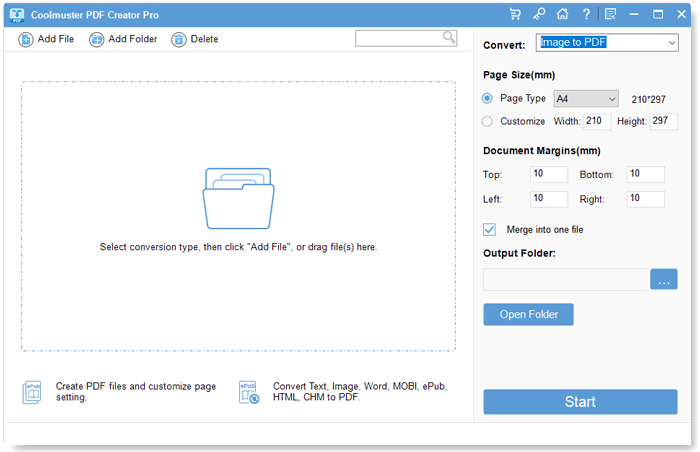This screenshot has width=700, height=452.
Task: Click the Bottom margin field
Action: point(646,174)
